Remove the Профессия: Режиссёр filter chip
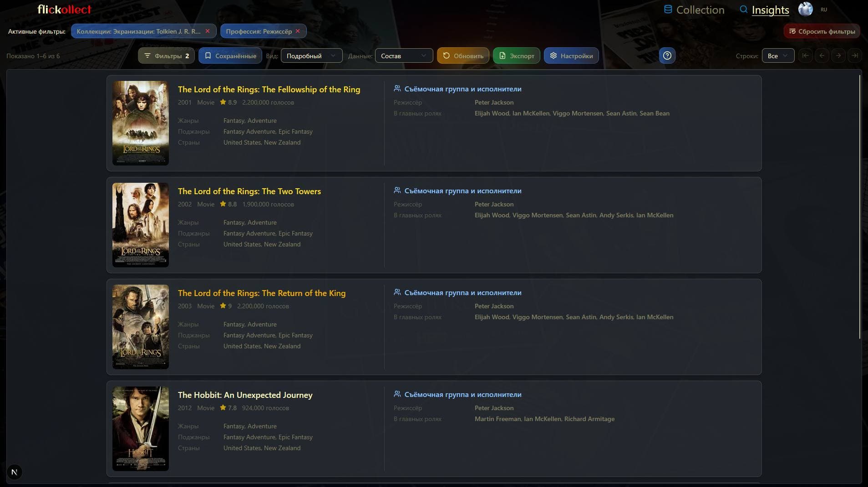This screenshot has height=487, width=868. pyautogui.click(x=298, y=31)
